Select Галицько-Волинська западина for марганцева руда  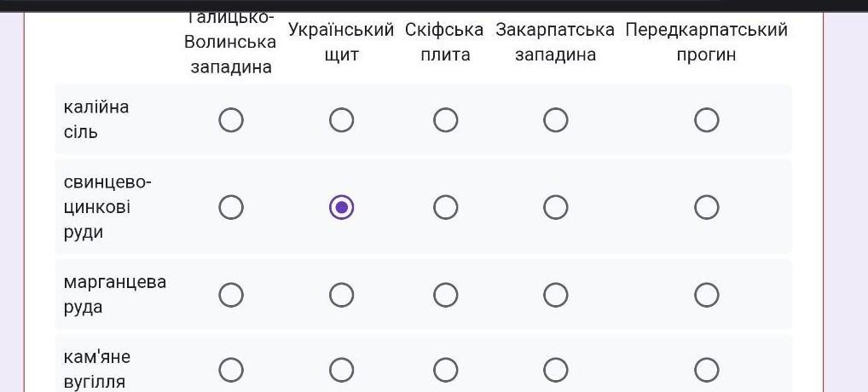tap(231, 295)
